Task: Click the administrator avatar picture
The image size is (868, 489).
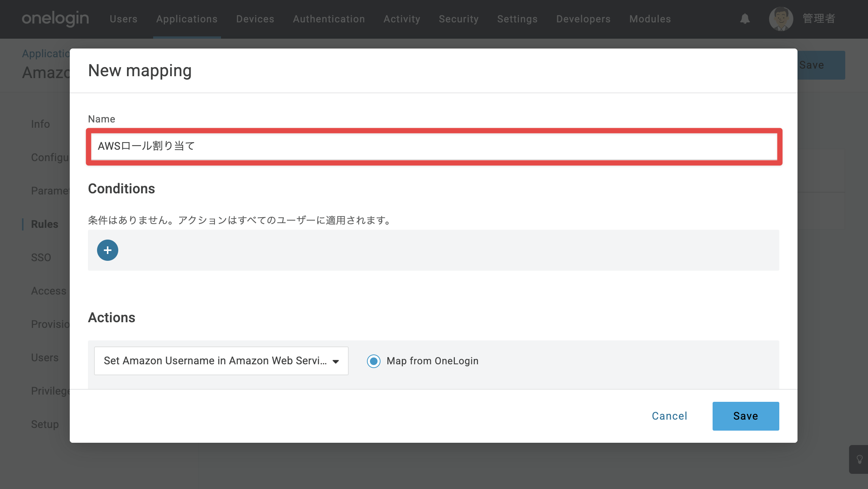Action: tap(781, 19)
